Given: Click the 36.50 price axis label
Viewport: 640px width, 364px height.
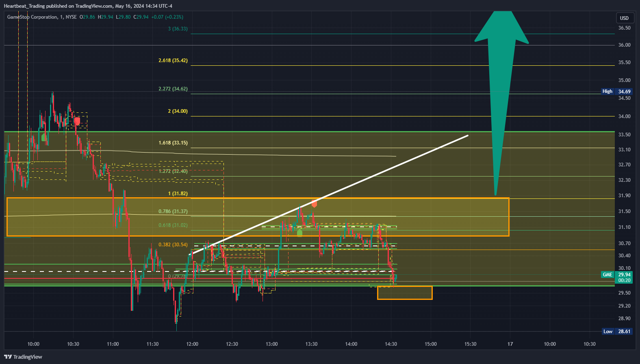Looking at the screenshot, I should [625, 28].
